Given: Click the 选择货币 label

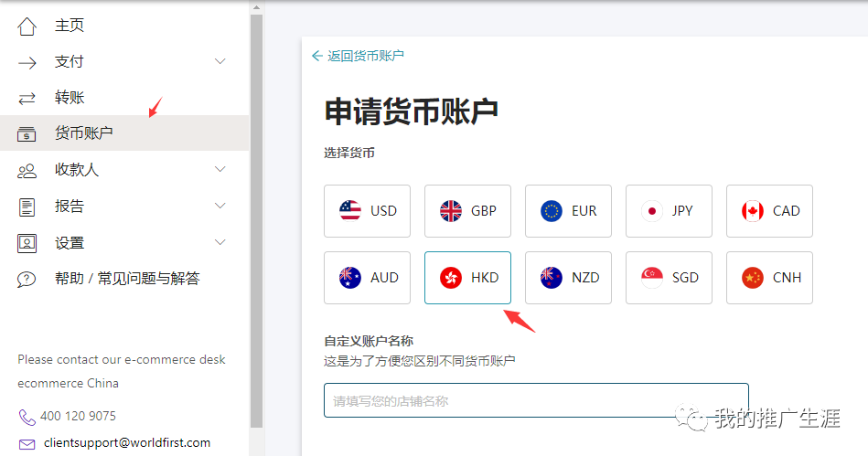Looking at the screenshot, I should [x=349, y=153].
